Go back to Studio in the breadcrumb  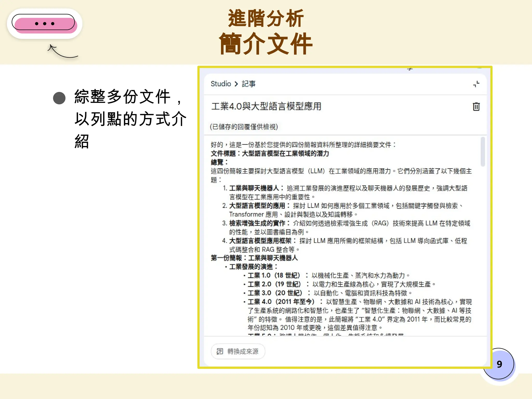click(x=221, y=84)
